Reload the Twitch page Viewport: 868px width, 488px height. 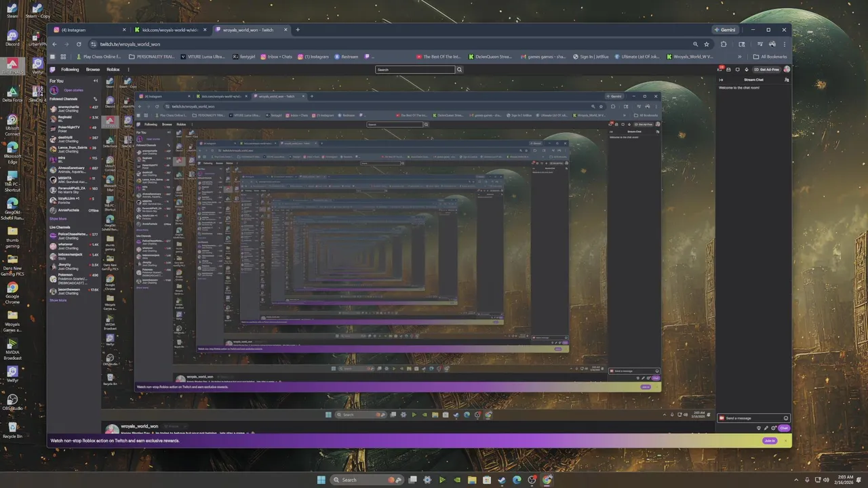coord(79,44)
